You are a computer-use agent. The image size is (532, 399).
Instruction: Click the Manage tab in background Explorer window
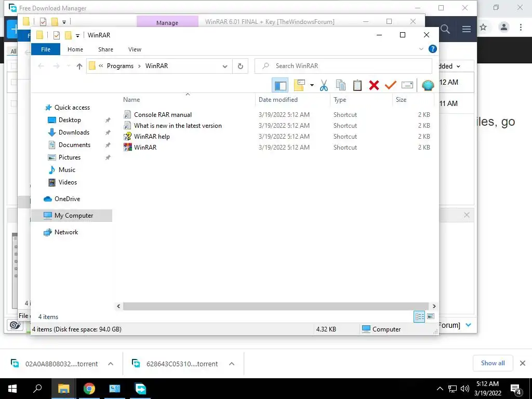(x=167, y=23)
